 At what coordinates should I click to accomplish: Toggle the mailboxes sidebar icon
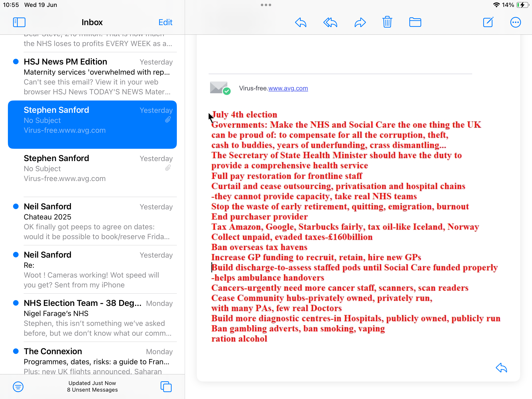point(19,22)
